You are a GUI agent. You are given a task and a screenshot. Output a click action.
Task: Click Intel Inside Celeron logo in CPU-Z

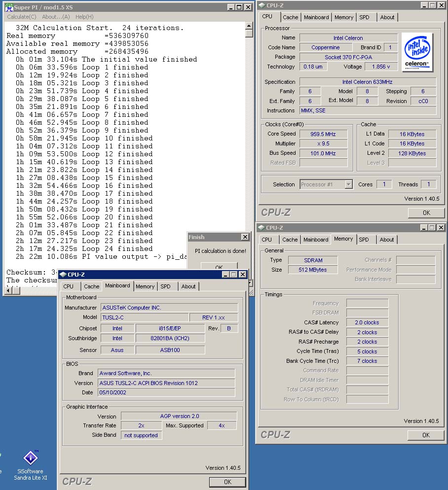pos(417,52)
